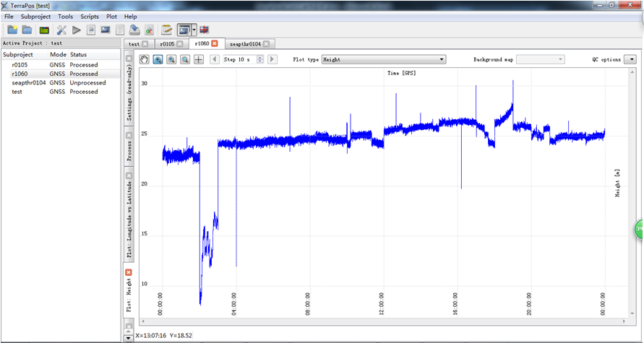Close the r1060 tab
644x343 pixels.
(215, 44)
